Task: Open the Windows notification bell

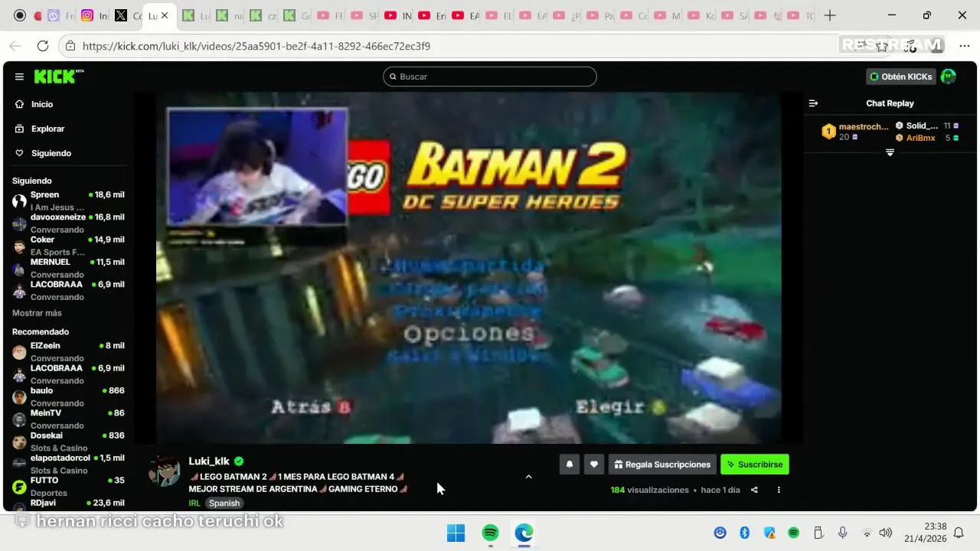Action: (x=959, y=533)
